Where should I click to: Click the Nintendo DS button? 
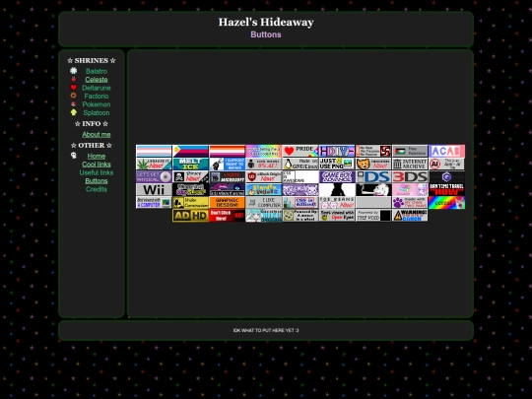tap(373, 176)
